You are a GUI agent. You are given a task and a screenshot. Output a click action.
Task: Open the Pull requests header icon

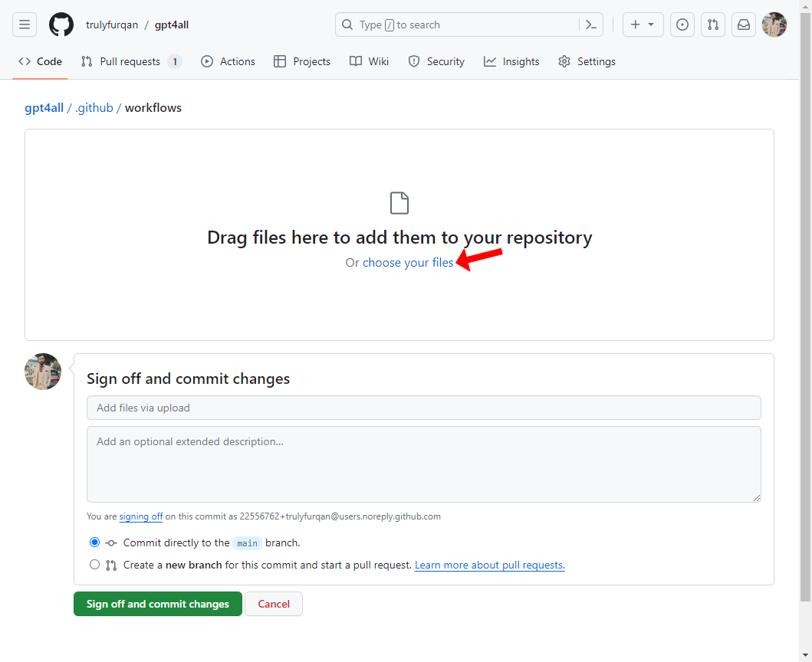click(x=713, y=25)
